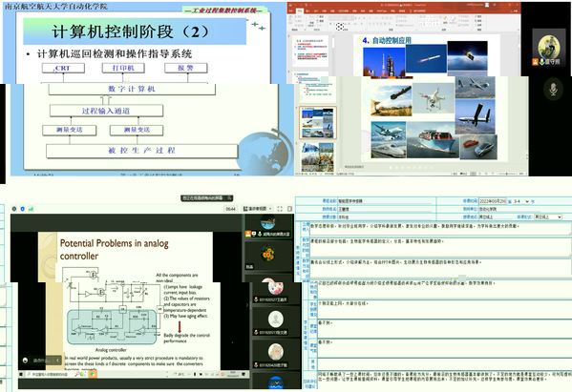572x392 pixels.
Task: Open the teaching format dropdown in form
Action: click(x=548, y=217)
